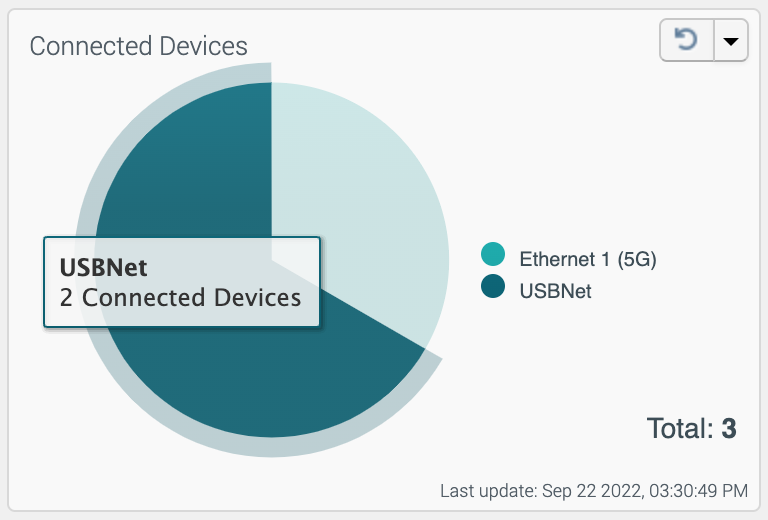Toggle the Ethernet 1 (5G) legend label
The image size is (768, 520).
click(587, 259)
